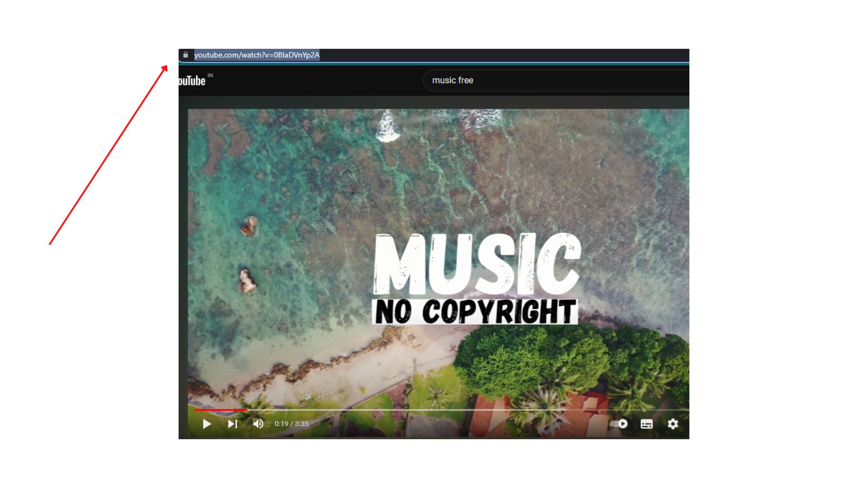The width and height of the screenshot is (868, 488).
Task: Click the red arrow annotation head
Action: point(165,68)
